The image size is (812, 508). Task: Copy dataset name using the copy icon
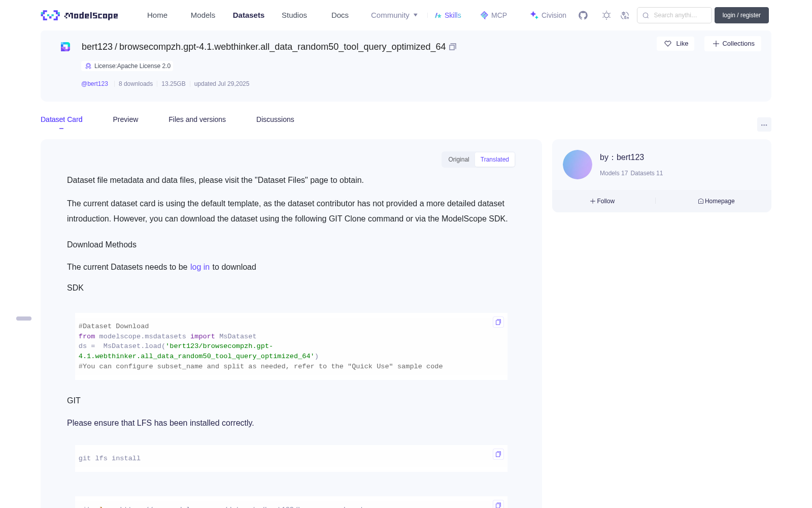click(x=453, y=47)
